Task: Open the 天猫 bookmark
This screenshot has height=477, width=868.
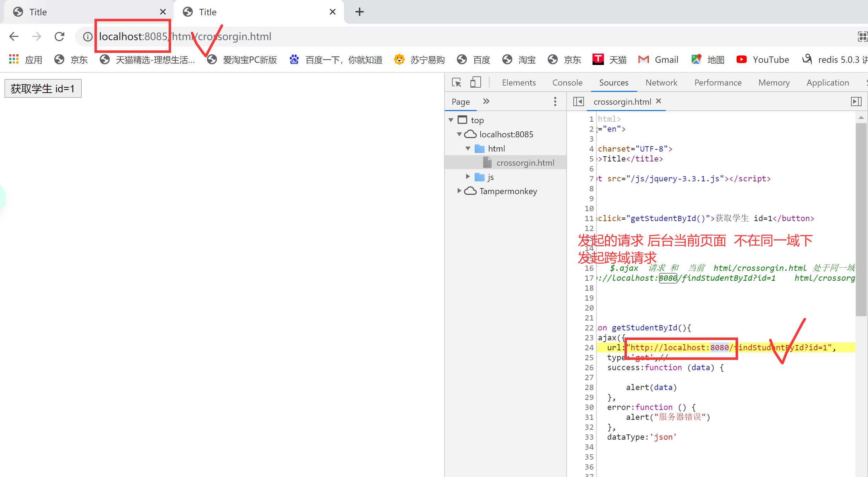Action: coord(610,60)
